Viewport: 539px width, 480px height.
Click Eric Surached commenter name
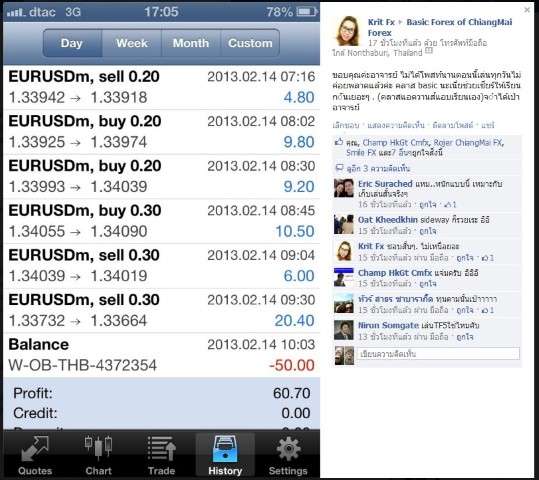[x=385, y=184]
